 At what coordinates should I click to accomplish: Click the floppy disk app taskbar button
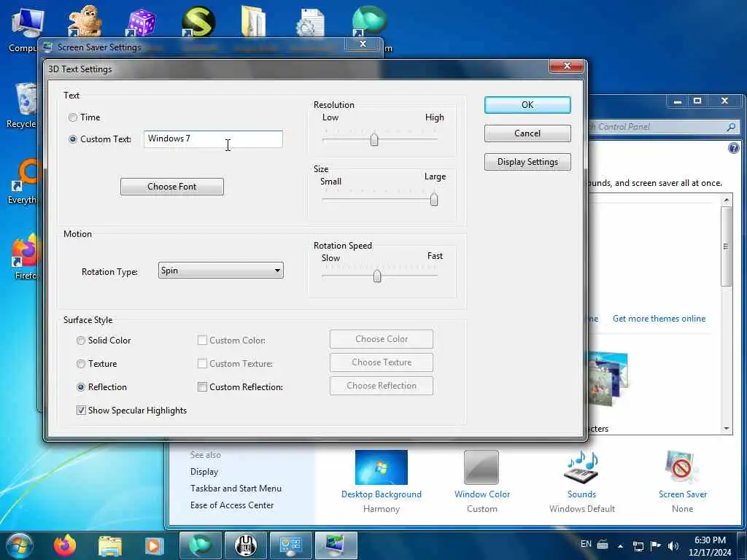click(245, 545)
